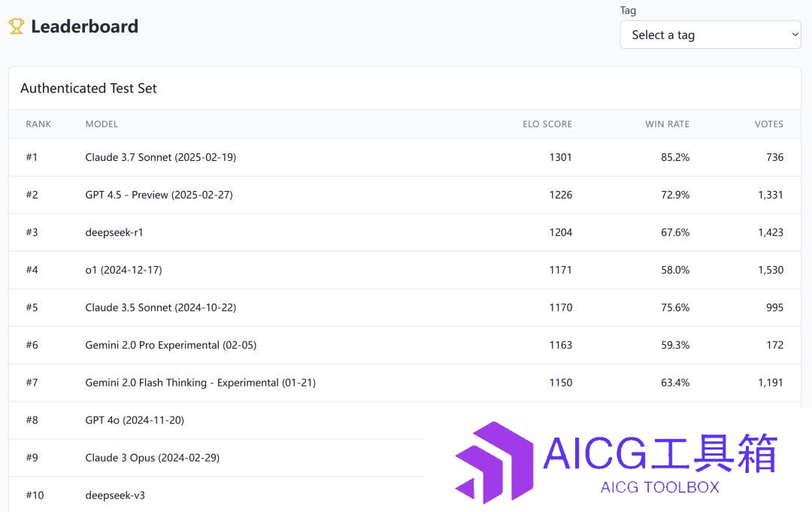Click rank #7 cell
Image resolution: width=812 pixels, height=512 pixels.
point(32,383)
